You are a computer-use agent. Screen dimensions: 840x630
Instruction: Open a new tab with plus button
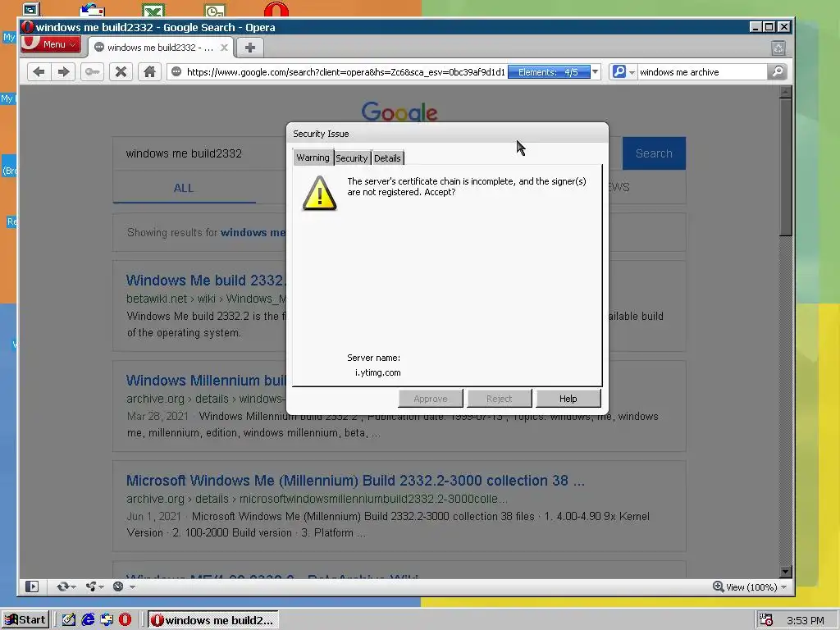[x=249, y=47]
